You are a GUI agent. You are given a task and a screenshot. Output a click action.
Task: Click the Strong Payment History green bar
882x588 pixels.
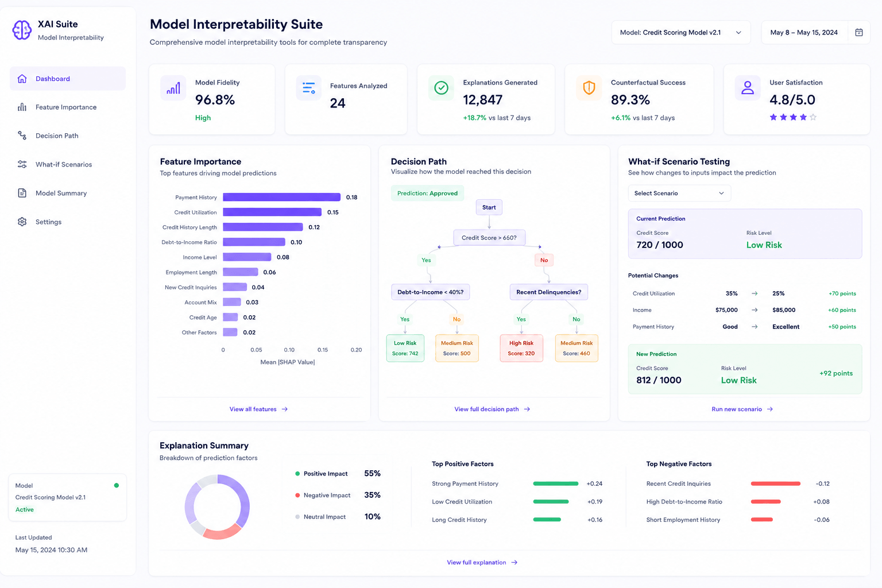point(556,484)
